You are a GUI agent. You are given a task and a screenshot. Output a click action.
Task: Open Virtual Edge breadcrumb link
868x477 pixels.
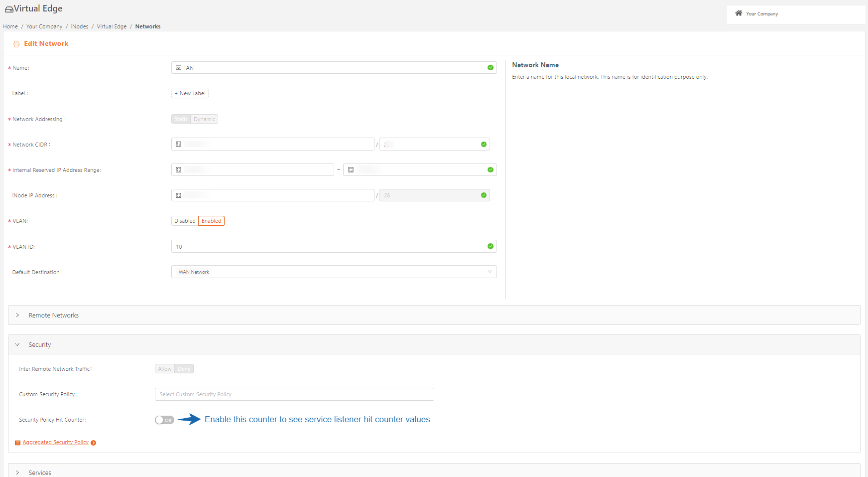[112, 26]
